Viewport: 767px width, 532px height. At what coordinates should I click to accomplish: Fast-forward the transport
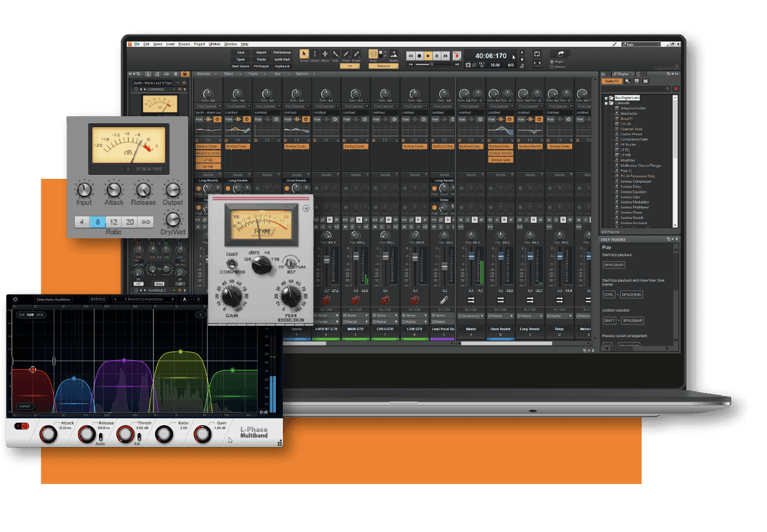point(446,56)
